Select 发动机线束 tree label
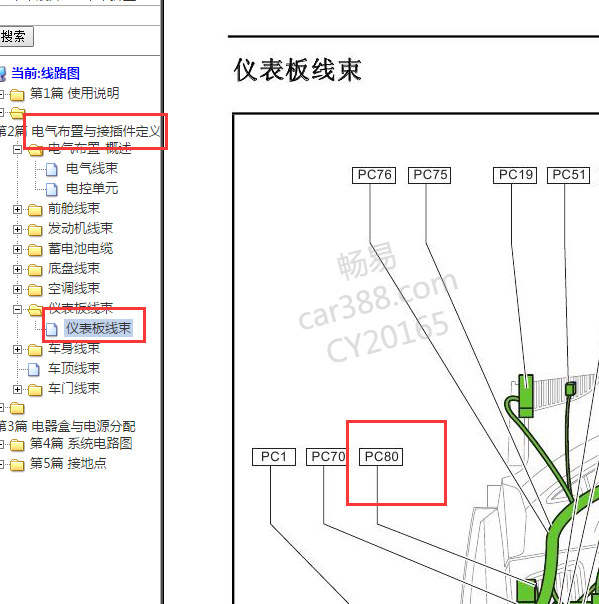The image size is (599, 604). pos(80,228)
